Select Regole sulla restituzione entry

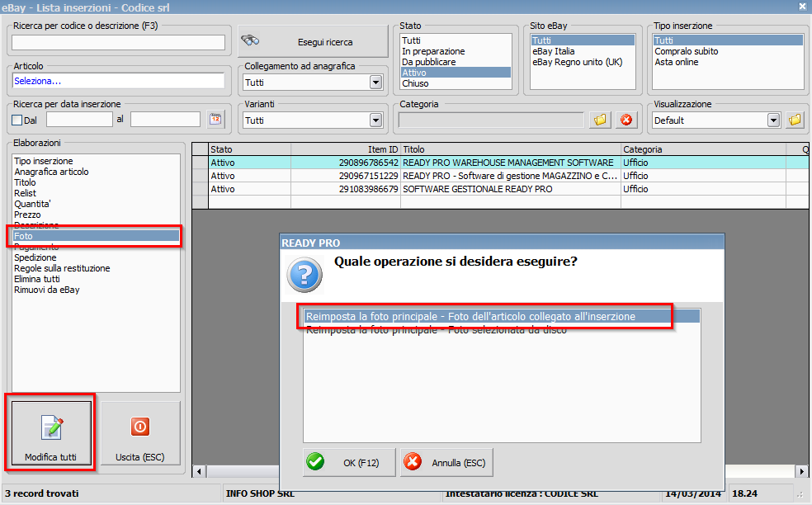point(96,268)
